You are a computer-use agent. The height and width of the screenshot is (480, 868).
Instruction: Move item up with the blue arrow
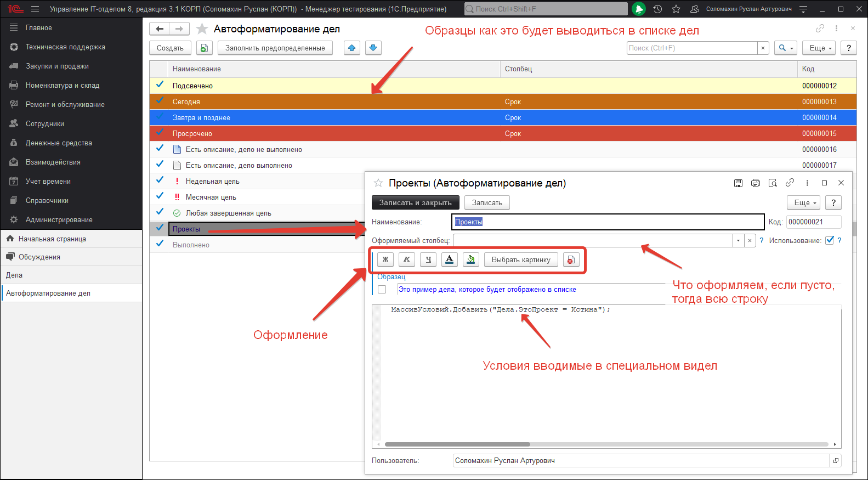352,48
